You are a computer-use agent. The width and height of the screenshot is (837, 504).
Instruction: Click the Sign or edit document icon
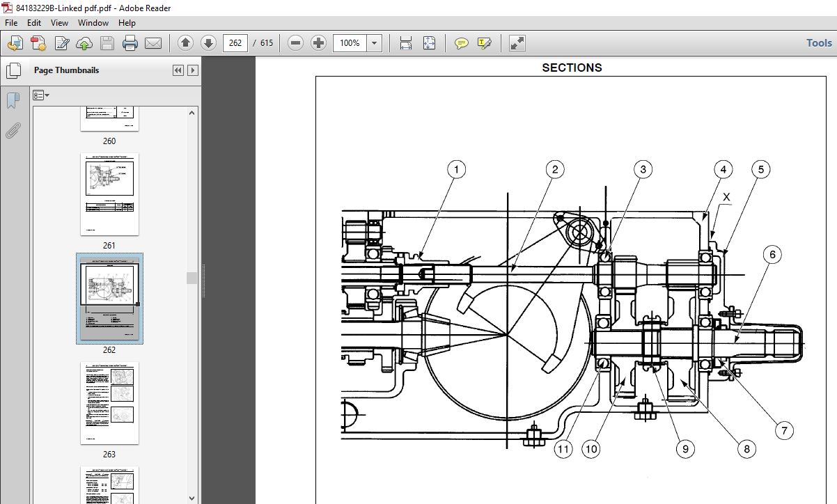tap(61, 43)
